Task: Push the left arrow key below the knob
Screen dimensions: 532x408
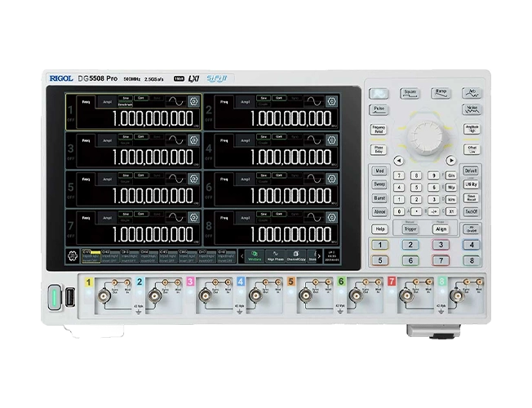Action: coord(399,160)
